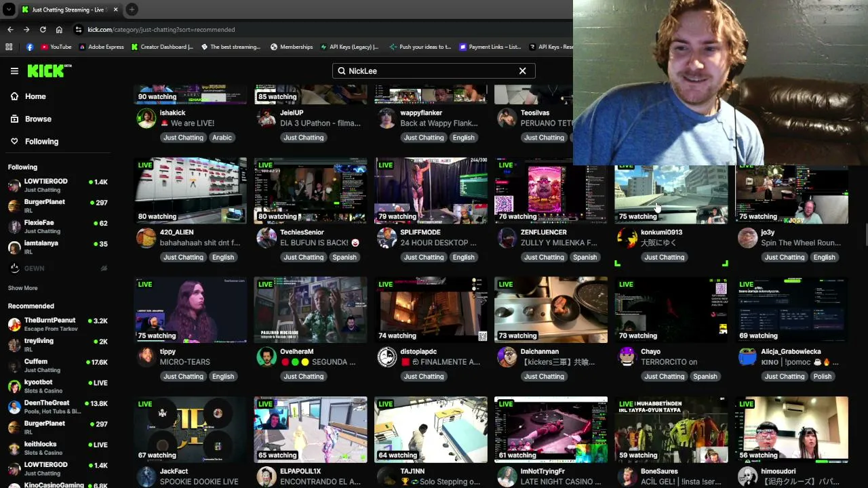Click jo3y's profile avatar
Viewport: 868px width, 488px height.
click(x=747, y=237)
